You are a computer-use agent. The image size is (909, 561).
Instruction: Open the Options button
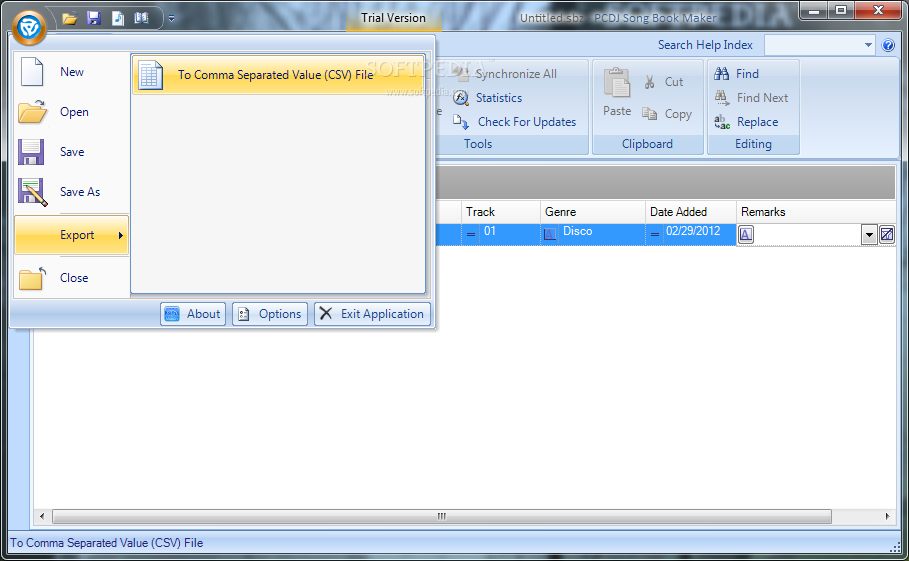(270, 314)
